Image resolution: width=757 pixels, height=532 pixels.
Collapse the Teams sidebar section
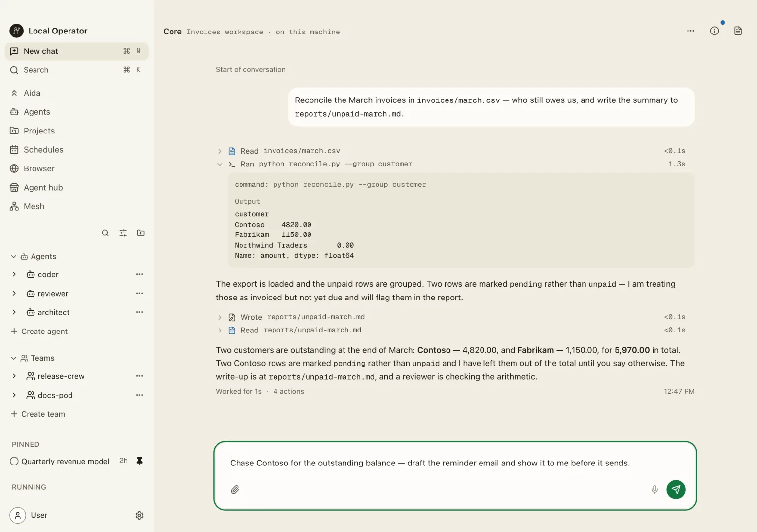pyautogui.click(x=13, y=358)
